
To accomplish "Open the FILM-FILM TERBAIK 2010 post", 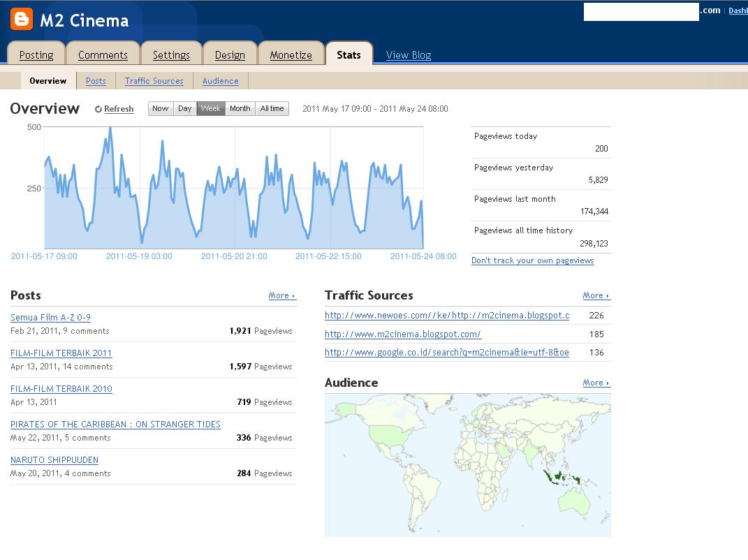I will coord(61,389).
